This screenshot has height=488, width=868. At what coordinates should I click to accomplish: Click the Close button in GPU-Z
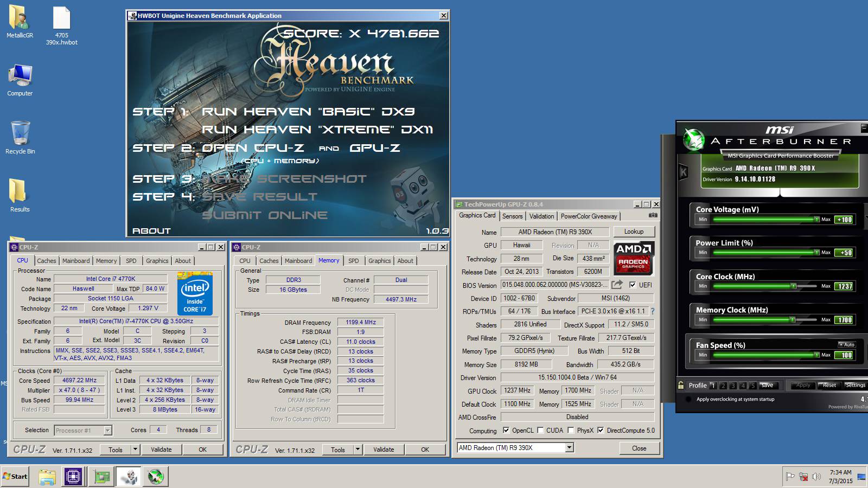[639, 448]
